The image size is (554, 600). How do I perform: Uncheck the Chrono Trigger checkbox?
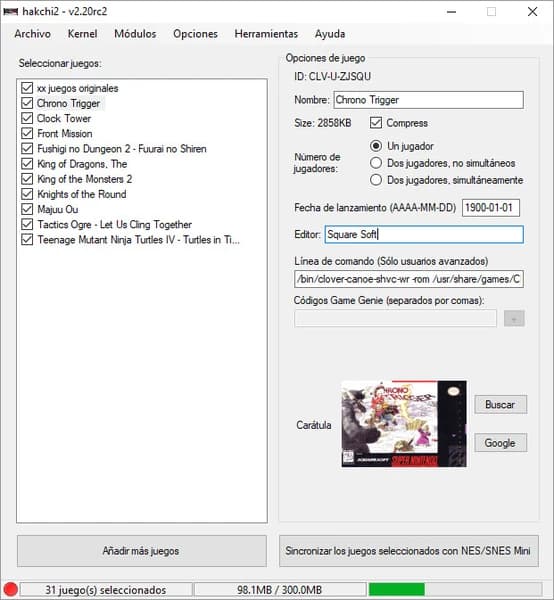click(x=27, y=103)
